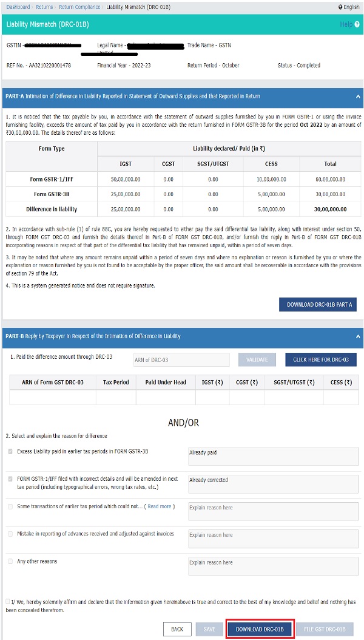
Task: Click reason box for mistake in advances
Action: point(274,539)
